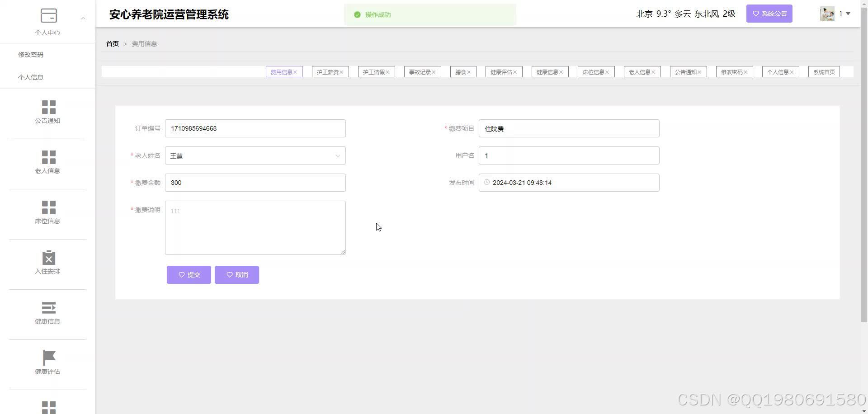The height and width of the screenshot is (414, 868).
Task: Click the 安心养老院运营管理系统 title
Action: [169, 14]
